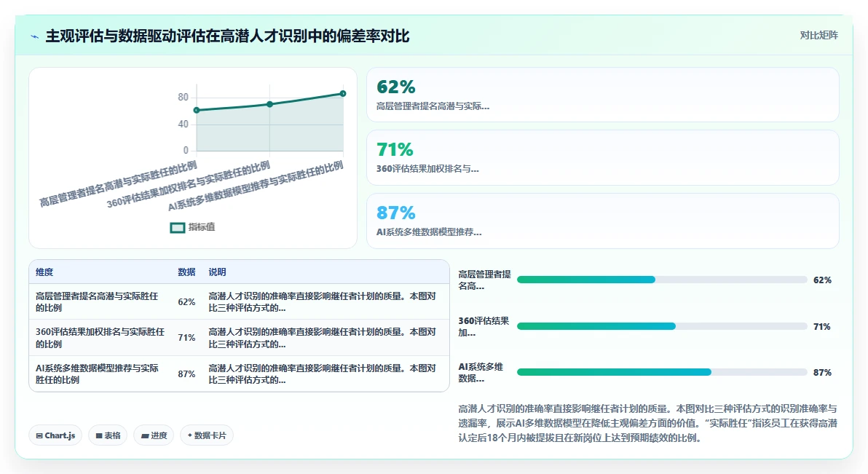
Task: Select the 87% data card
Action: (602, 221)
